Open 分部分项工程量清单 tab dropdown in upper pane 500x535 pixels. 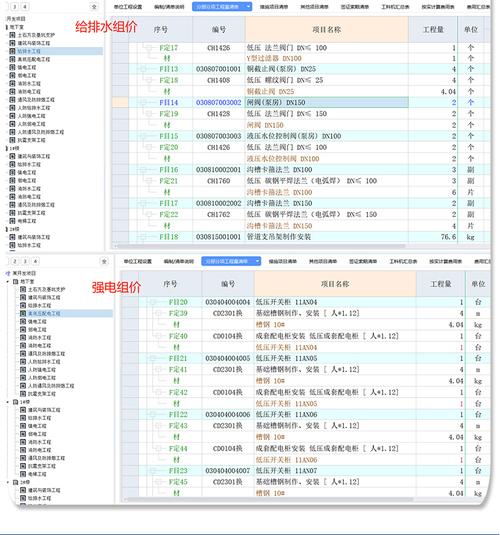tap(248, 6)
